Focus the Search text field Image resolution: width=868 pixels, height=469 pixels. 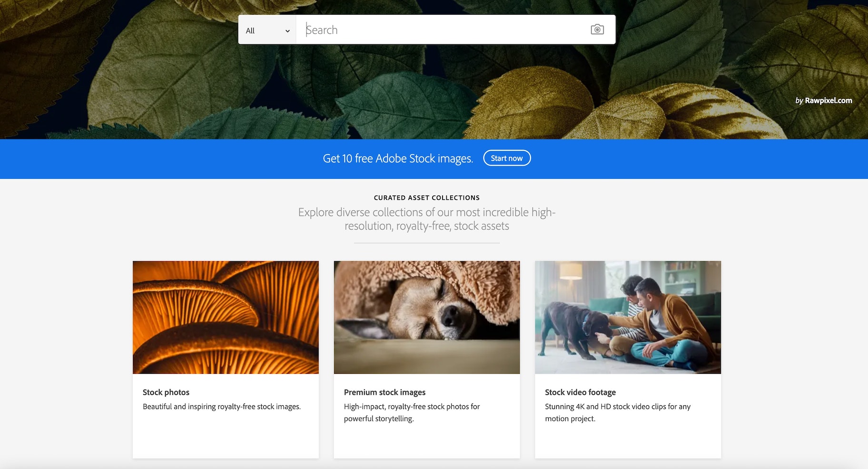(x=443, y=30)
